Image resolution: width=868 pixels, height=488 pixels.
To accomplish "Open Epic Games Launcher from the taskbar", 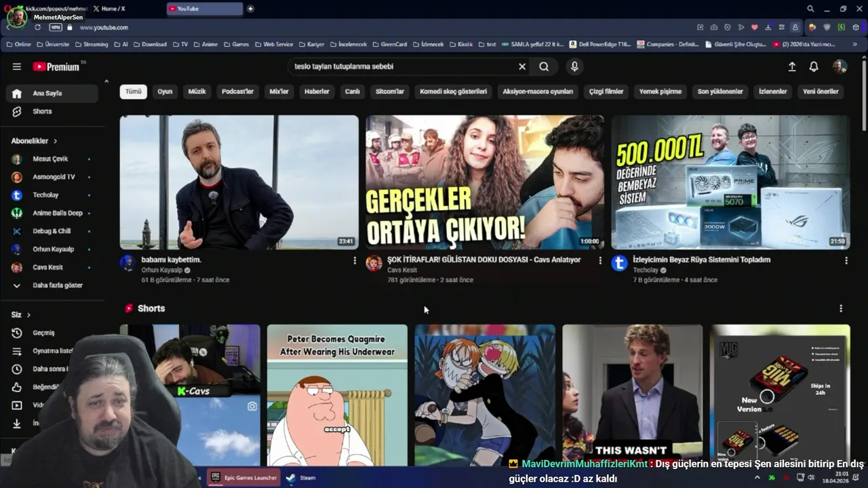I will pyautogui.click(x=244, y=477).
